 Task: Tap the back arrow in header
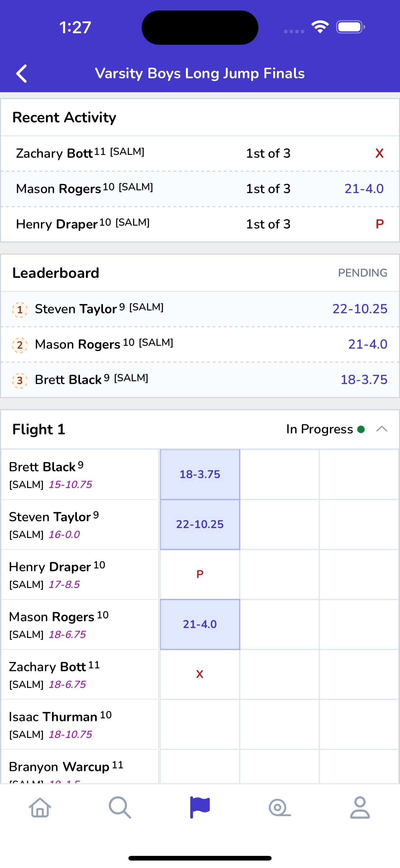tap(22, 74)
